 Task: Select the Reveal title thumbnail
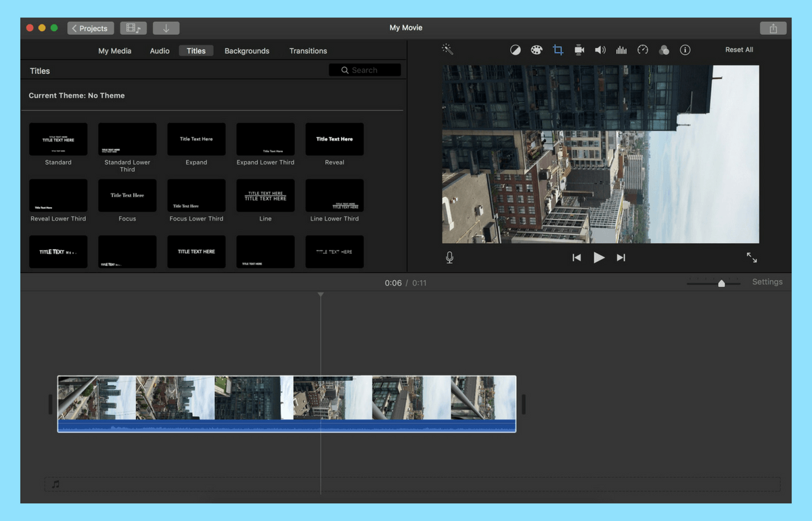[x=334, y=139]
